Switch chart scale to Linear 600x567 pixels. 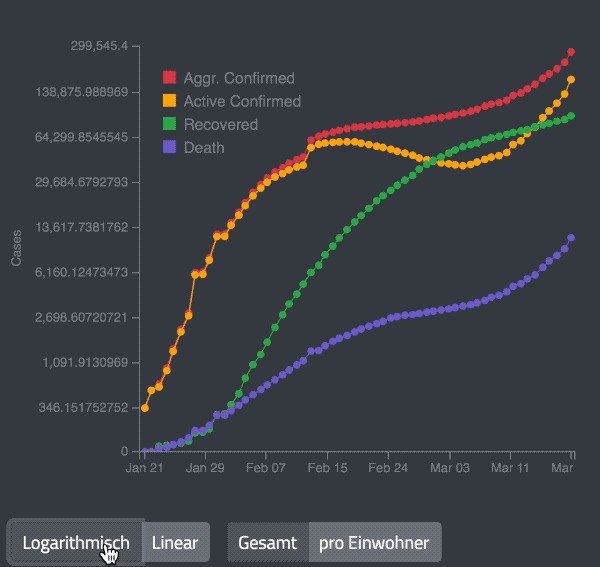point(175,543)
